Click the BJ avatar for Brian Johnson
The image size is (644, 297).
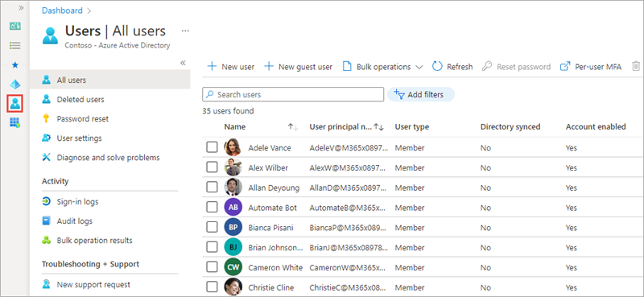click(233, 247)
